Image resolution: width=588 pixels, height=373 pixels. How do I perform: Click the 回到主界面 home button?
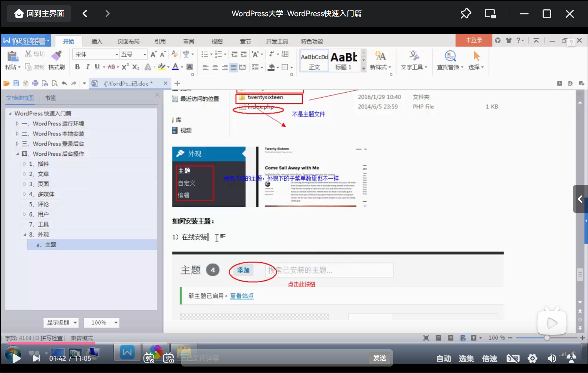click(x=39, y=14)
